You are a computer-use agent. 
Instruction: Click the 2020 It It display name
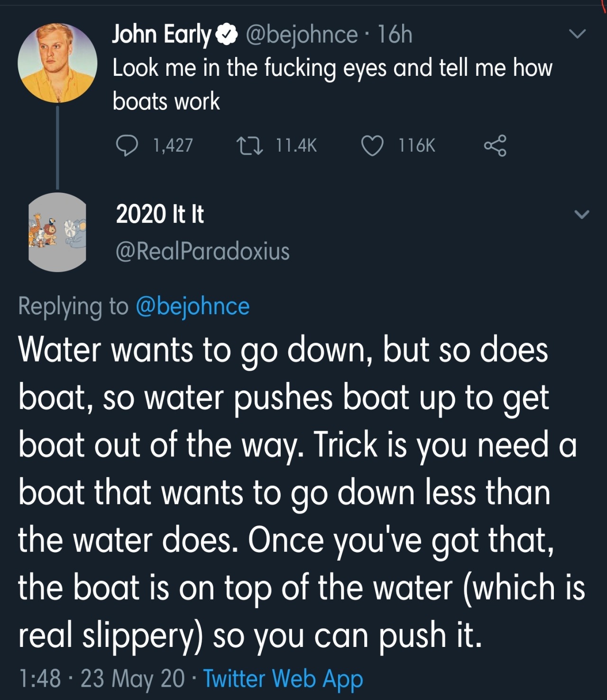tap(160, 214)
